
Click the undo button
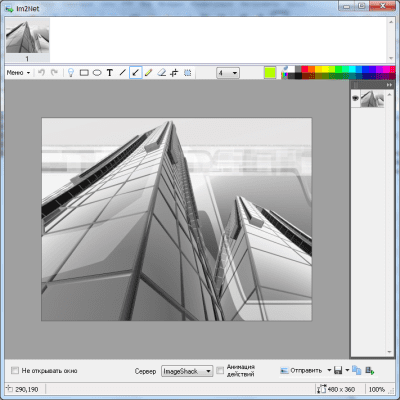(x=42, y=72)
